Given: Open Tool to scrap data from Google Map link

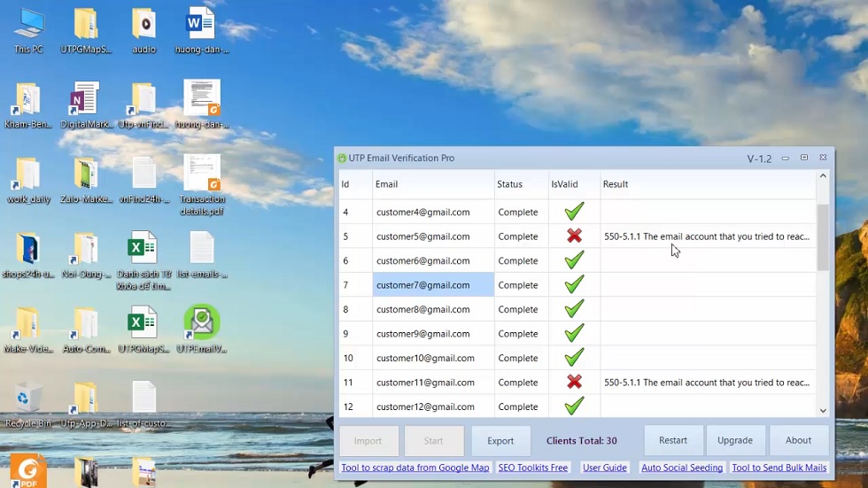Looking at the screenshot, I should 415,468.
